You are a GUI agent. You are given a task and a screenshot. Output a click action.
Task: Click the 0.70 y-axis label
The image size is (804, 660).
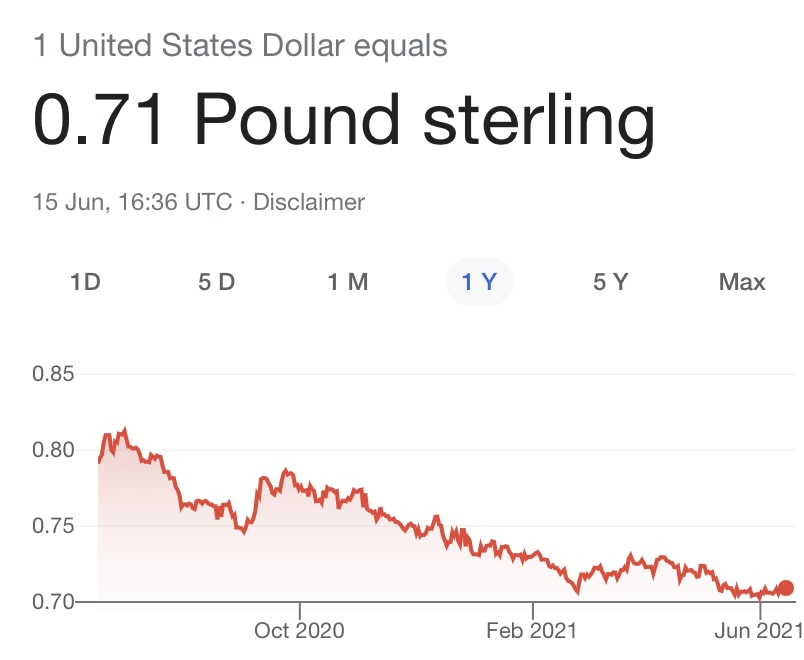tap(55, 602)
